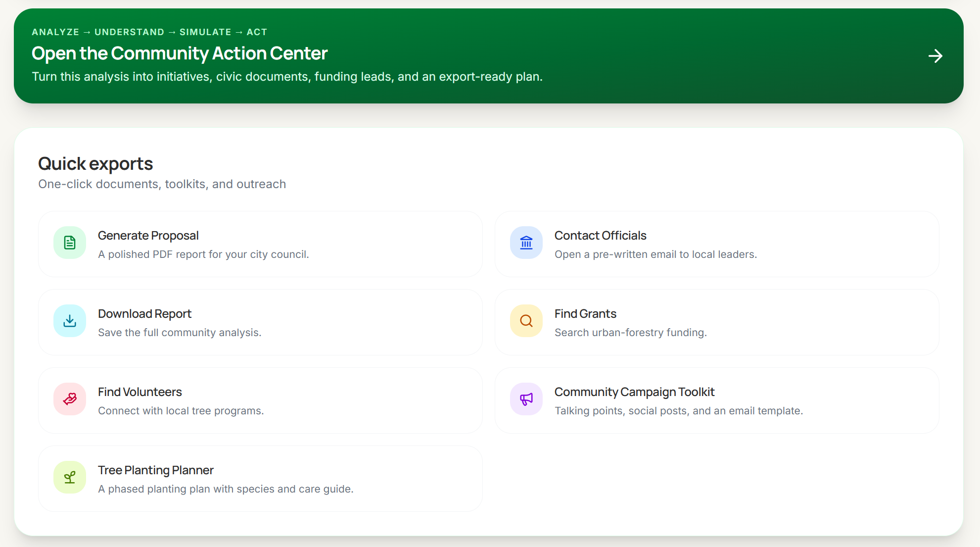Open the Generate Proposal card title

click(x=148, y=236)
